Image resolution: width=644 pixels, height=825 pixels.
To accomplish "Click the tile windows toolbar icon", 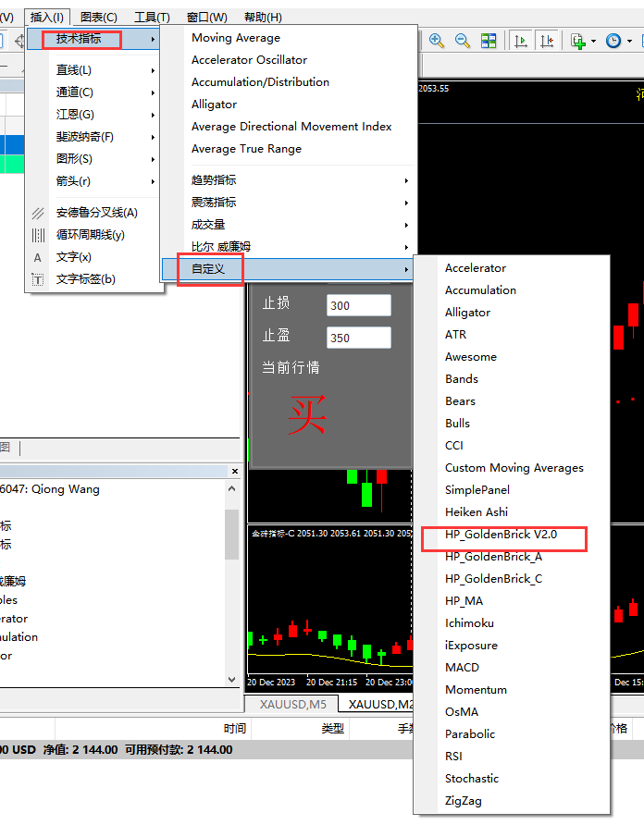I will click(489, 41).
